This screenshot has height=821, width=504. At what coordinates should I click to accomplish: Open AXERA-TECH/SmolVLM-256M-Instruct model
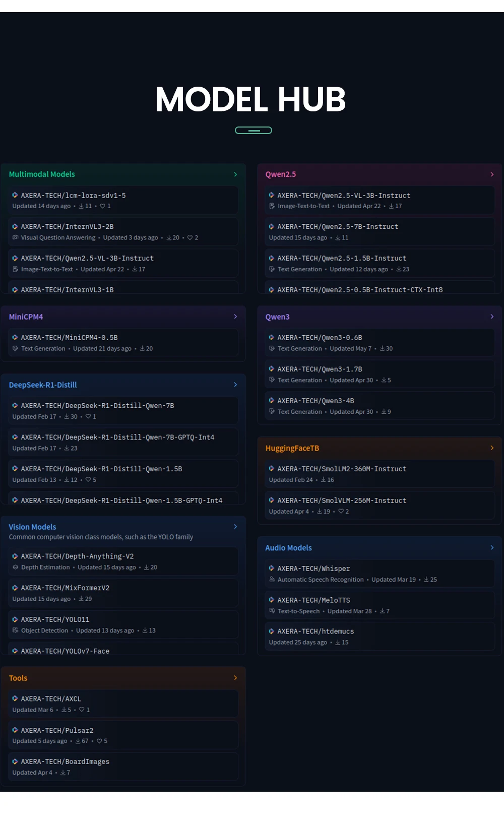point(342,500)
